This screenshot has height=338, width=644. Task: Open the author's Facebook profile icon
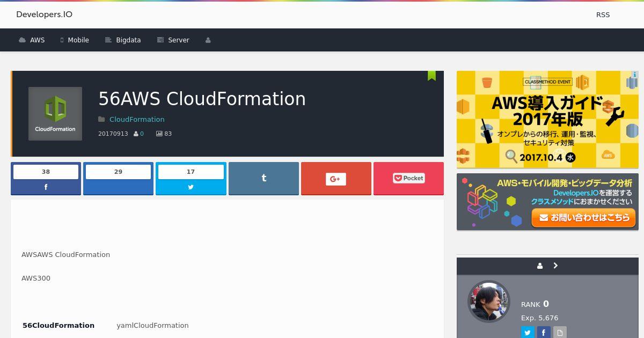pos(544,333)
